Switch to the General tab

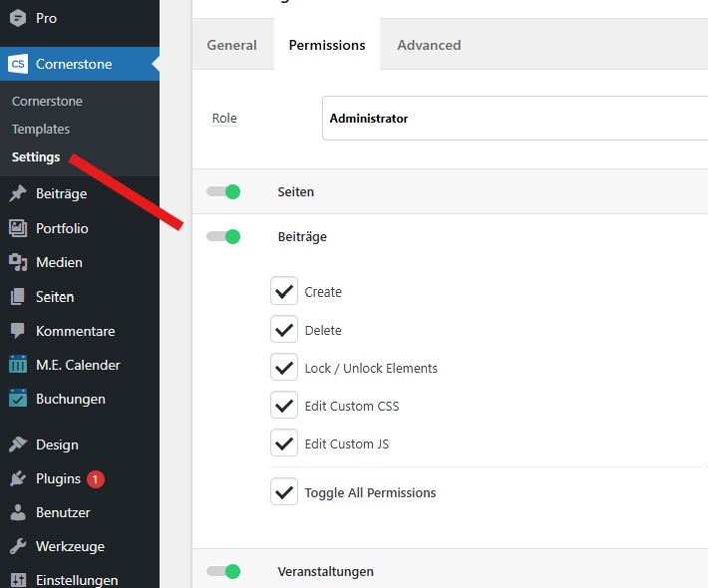click(231, 45)
